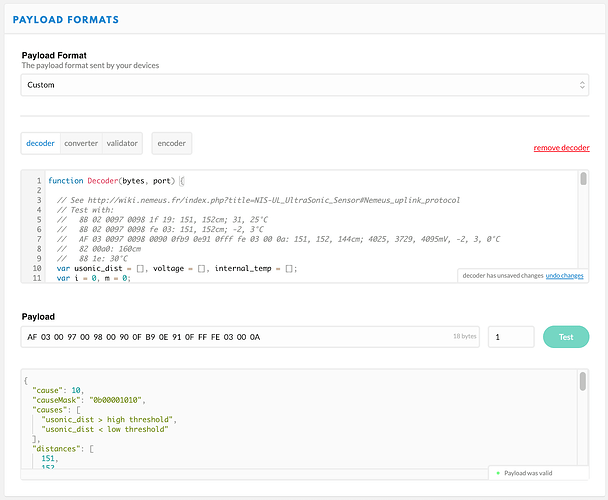Click the '// Test with:' comment line
The width and height of the screenshot is (608, 500).
point(85,210)
